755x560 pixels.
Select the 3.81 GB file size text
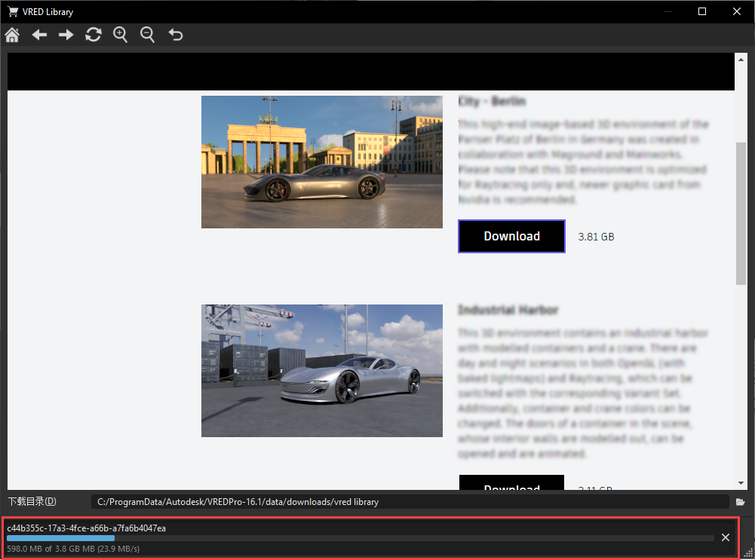pyautogui.click(x=596, y=237)
